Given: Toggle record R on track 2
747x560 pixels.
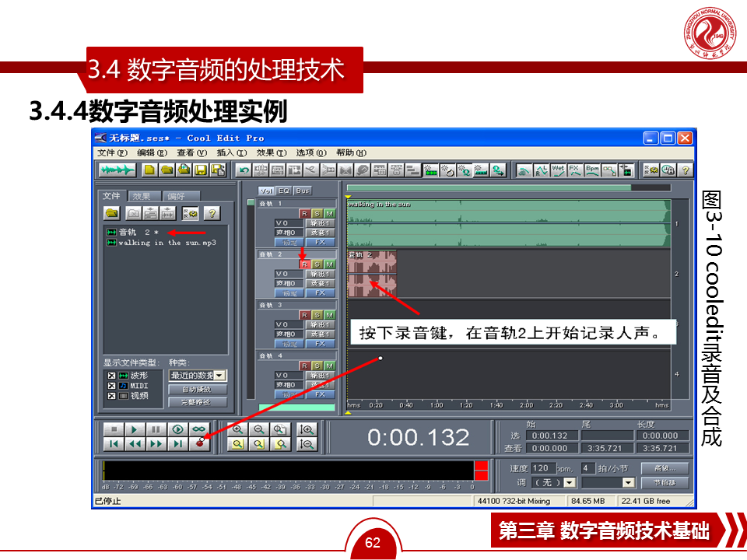Looking at the screenshot, I should (x=304, y=264).
